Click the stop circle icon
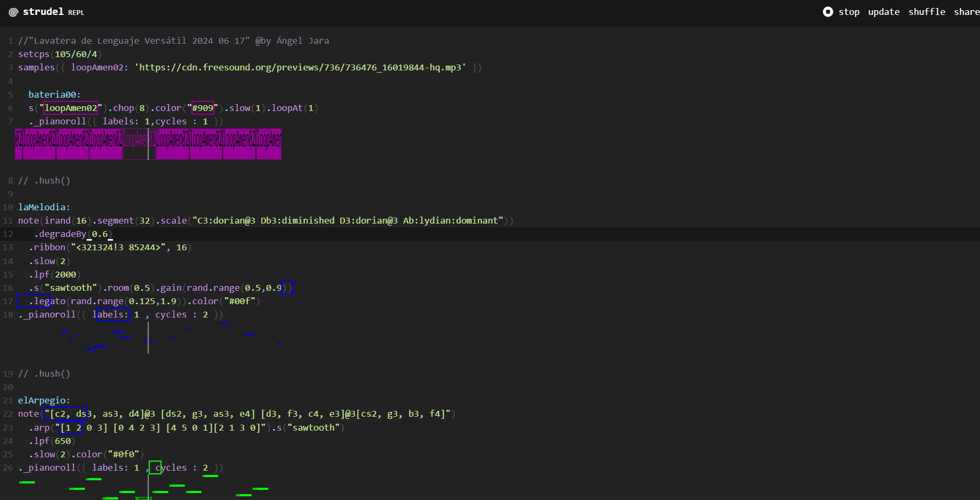 828,12
